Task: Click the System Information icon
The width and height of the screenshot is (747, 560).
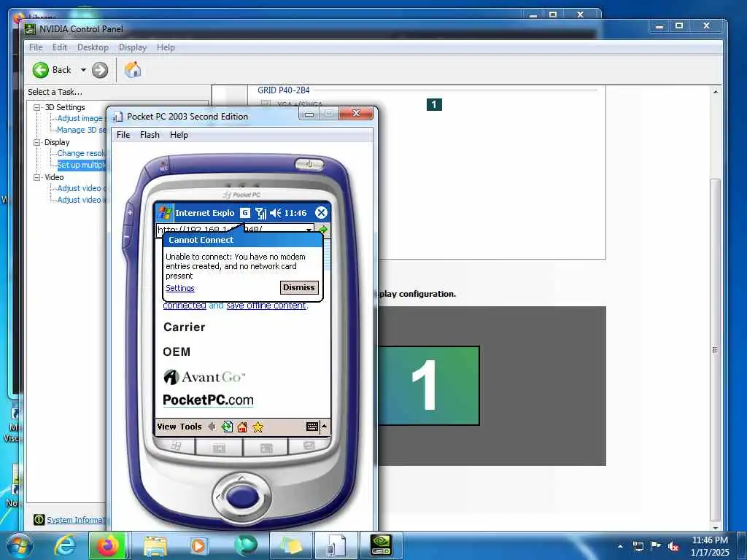Action: point(39,519)
